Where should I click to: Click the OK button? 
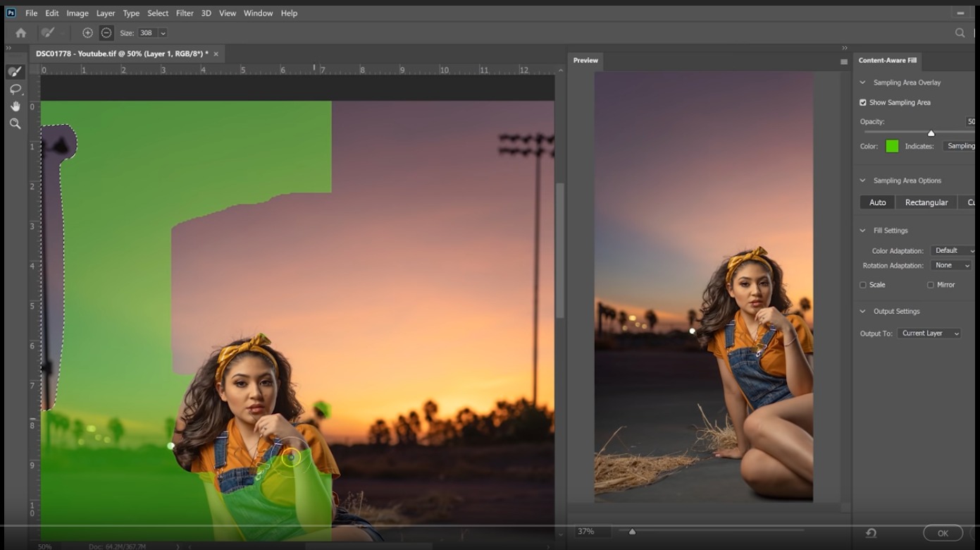click(942, 533)
